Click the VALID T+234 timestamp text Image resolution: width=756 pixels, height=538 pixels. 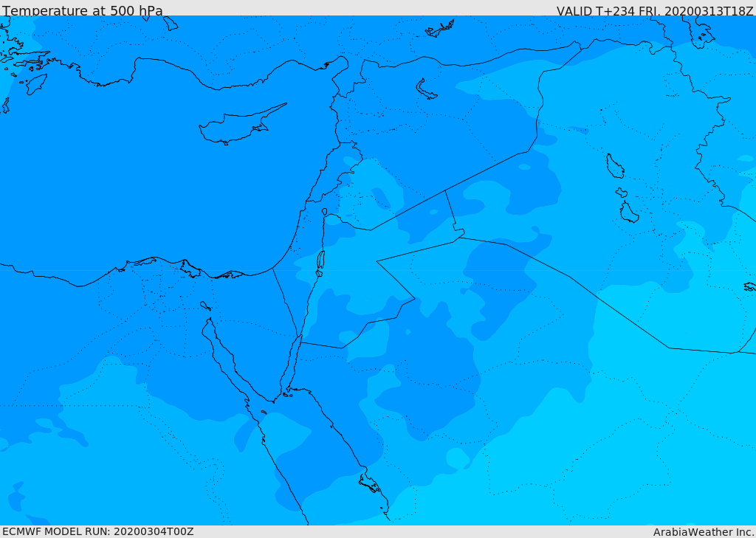click(x=654, y=10)
